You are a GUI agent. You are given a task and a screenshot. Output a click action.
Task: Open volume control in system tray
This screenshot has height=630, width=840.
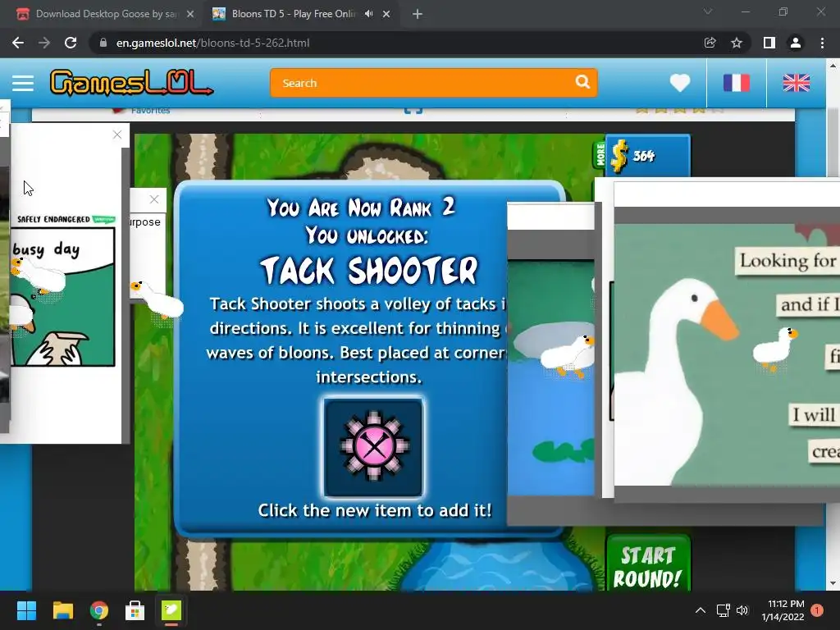pyautogui.click(x=742, y=610)
